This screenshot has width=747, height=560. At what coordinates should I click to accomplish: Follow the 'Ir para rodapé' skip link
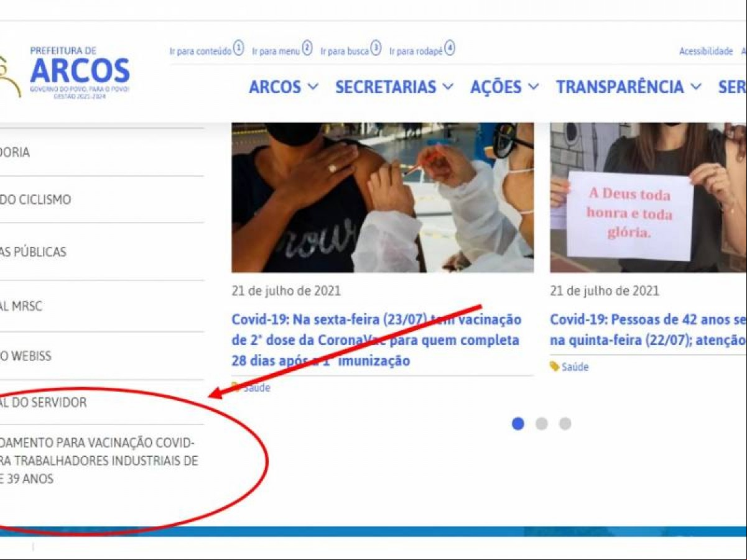(x=422, y=50)
